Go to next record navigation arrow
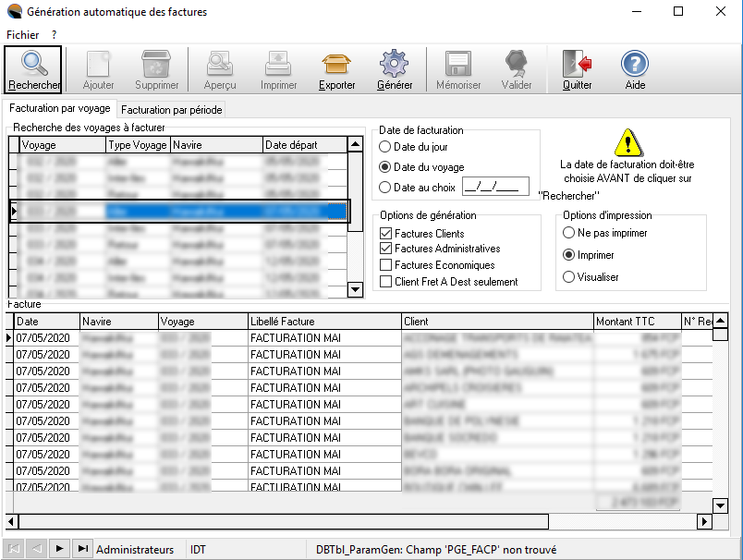743x560 pixels. tap(60, 549)
